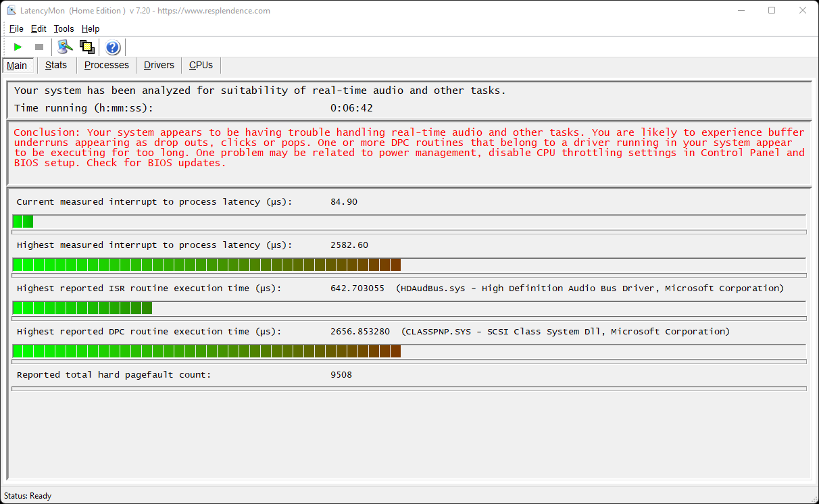The image size is (819, 504).
Task: Click the 'Highest measured interrupt to process latency' label
Action: (x=154, y=245)
